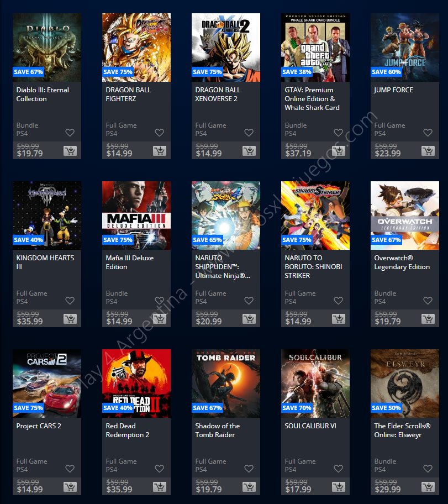This screenshot has height=504, width=448.
Task: Add JUMP FORCE to cart
Action: click(x=428, y=151)
